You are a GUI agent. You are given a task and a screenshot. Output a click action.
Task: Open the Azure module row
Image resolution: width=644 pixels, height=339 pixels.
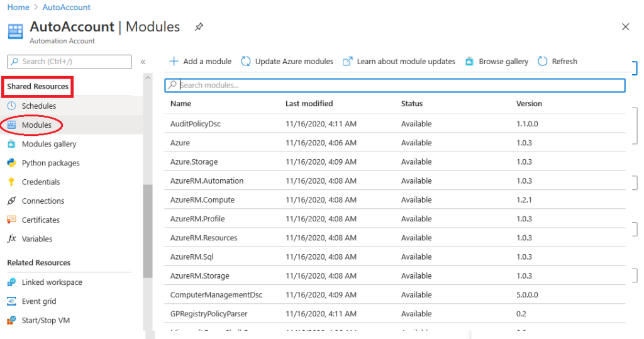(x=395, y=143)
